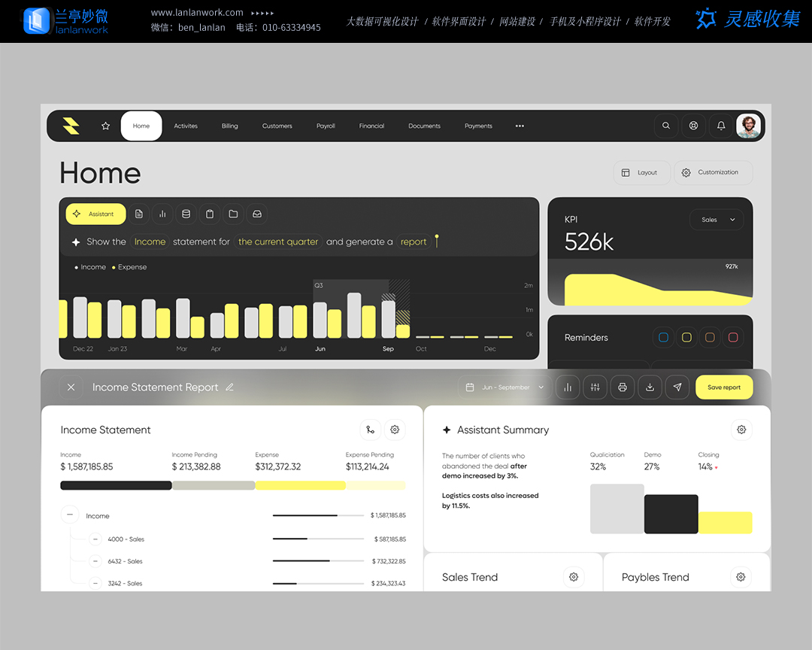Select the blue Reminders color square
The width and height of the screenshot is (812, 650).
[663, 338]
